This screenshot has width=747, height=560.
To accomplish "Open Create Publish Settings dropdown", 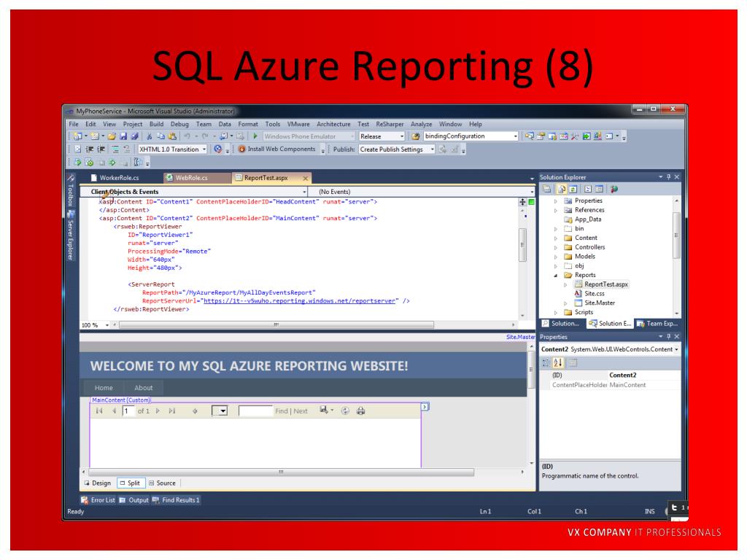I will pos(432,149).
